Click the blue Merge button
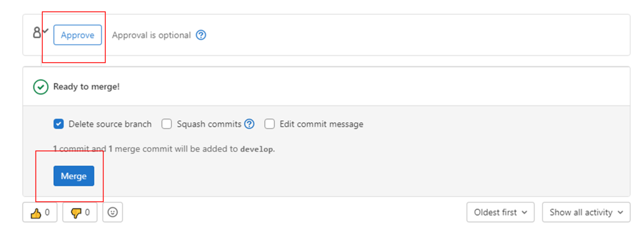 point(74,176)
